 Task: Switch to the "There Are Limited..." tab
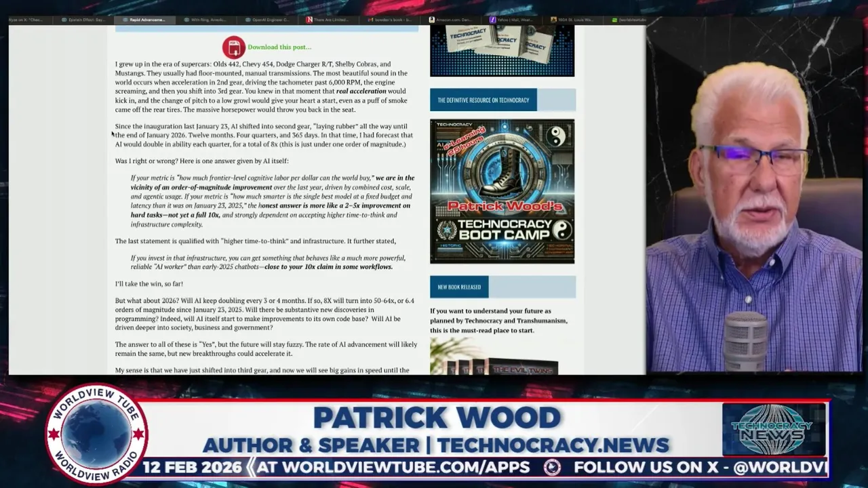[328, 20]
